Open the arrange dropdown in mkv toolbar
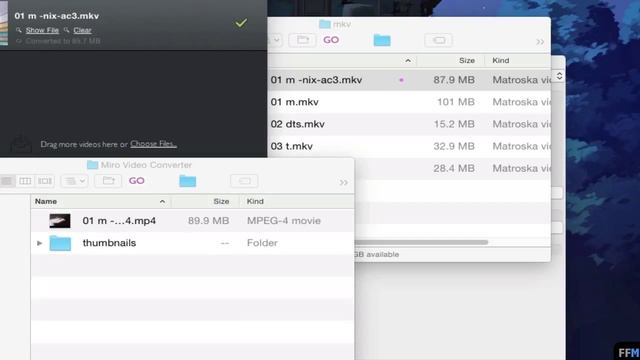Image resolution: width=640 pixels, height=360 pixels. pos(276,40)
